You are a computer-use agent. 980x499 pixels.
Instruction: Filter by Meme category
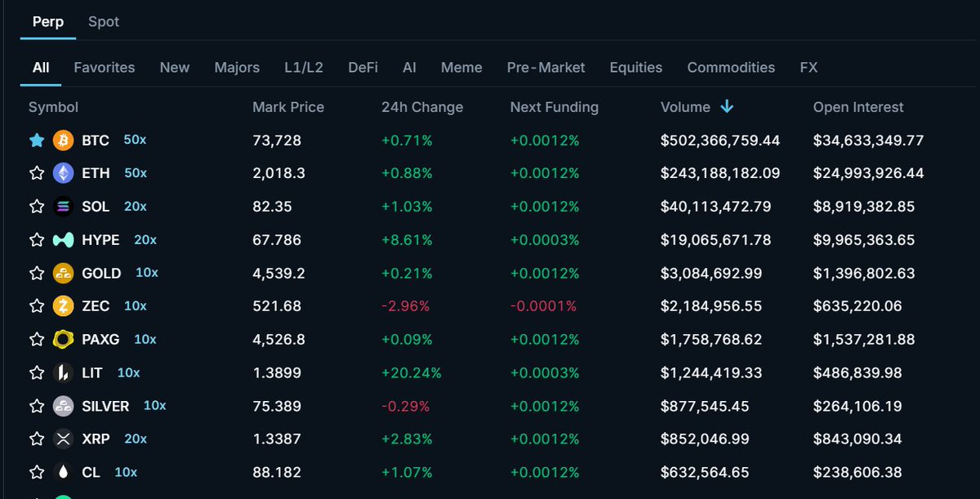point(461,68)
